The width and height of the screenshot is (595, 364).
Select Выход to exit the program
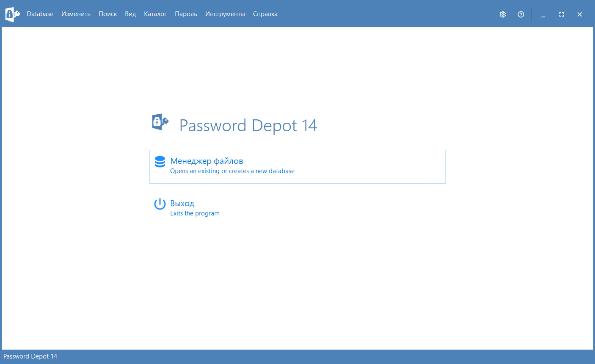click(182, 204)
